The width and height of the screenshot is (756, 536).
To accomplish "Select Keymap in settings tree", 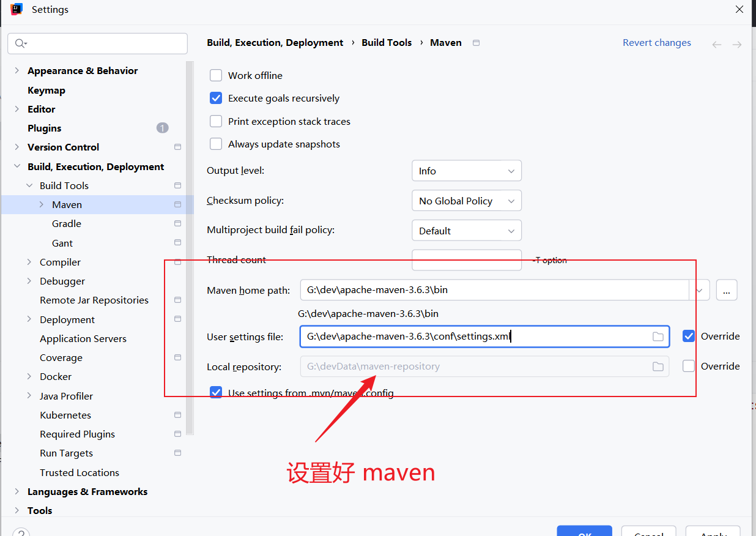I will click(46, 90).
